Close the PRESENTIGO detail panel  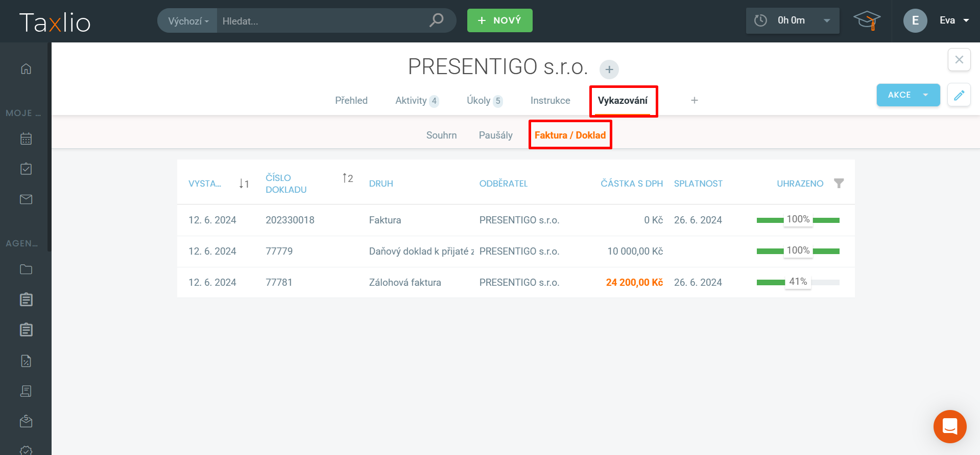coord(959,60)
